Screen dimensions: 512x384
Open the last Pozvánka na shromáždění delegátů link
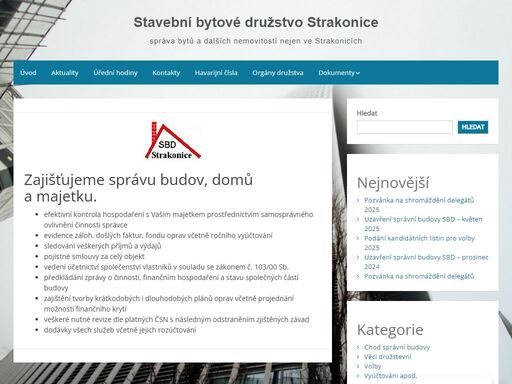(419, 276)
